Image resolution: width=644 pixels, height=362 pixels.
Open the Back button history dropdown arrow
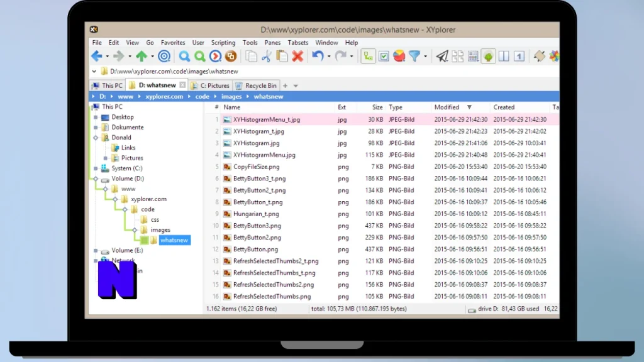click(107, 56)
